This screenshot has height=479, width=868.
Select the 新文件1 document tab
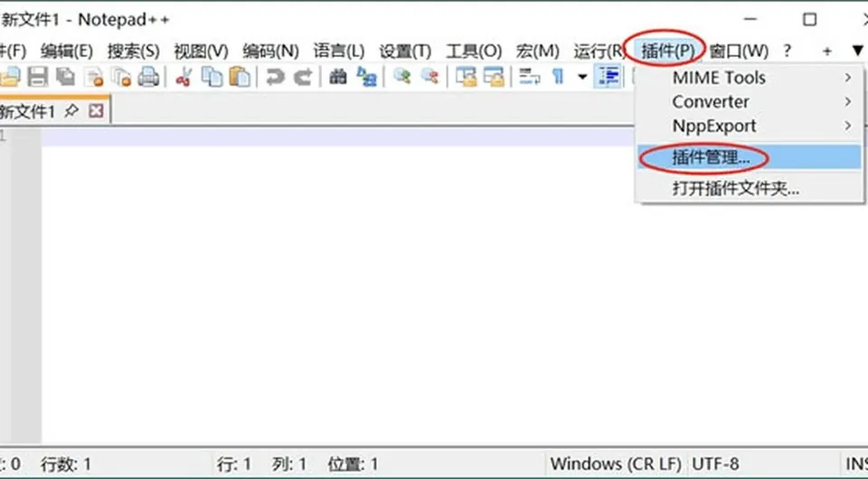tap(54, 110)
